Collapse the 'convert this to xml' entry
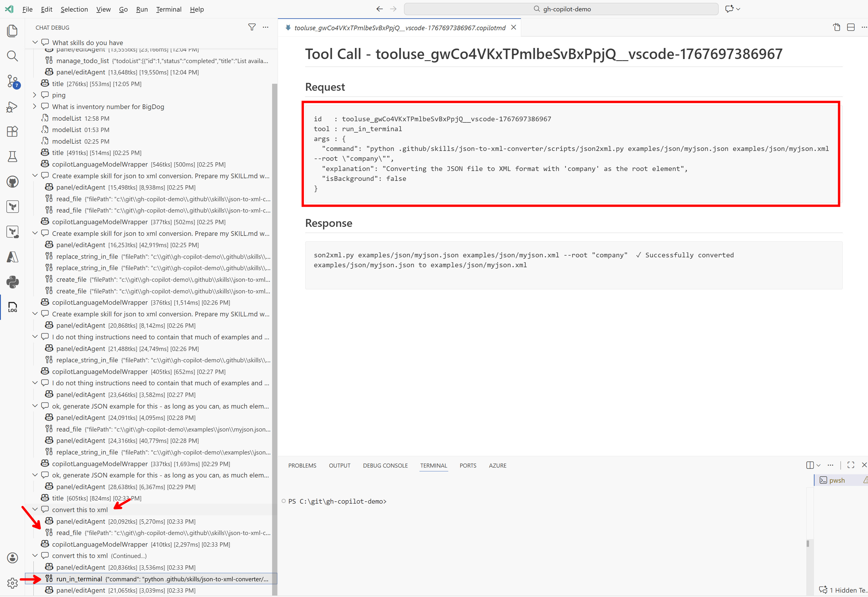 click(35, 509)
